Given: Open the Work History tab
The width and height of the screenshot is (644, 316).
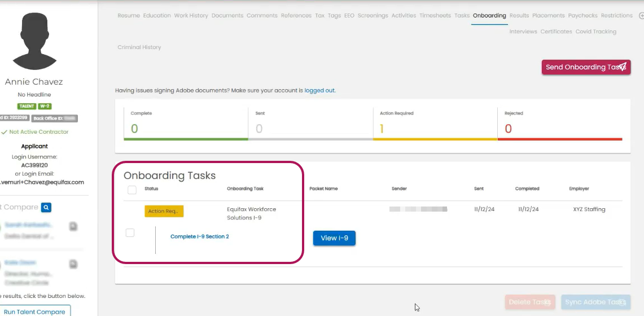Looking at the screenshot, I should [191, 16].
